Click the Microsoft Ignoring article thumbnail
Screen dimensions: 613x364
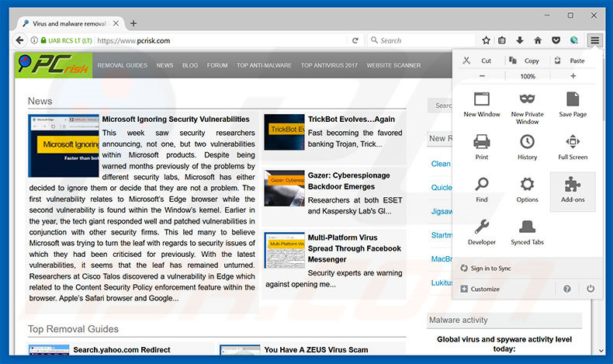point(64,145)
